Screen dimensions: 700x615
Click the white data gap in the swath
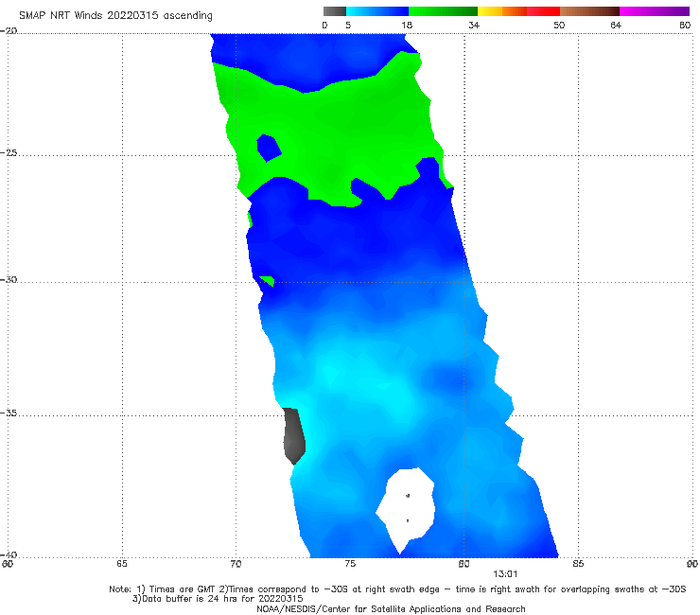407,509
